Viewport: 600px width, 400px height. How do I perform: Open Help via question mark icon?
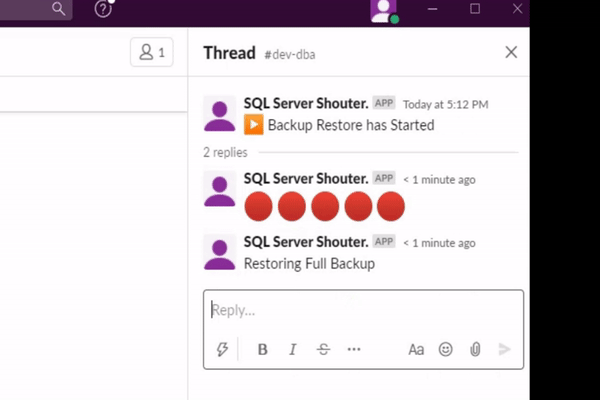(103, 9)
